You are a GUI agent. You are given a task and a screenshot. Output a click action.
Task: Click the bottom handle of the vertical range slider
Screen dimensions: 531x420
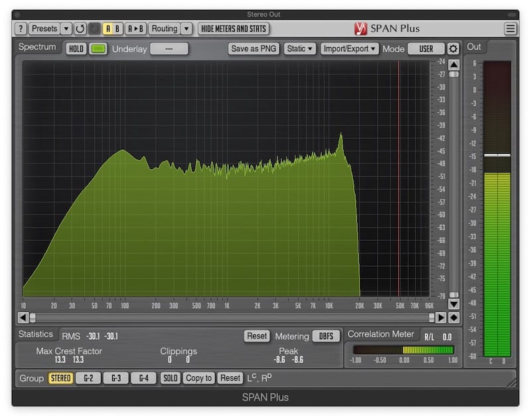click(454, 295)
